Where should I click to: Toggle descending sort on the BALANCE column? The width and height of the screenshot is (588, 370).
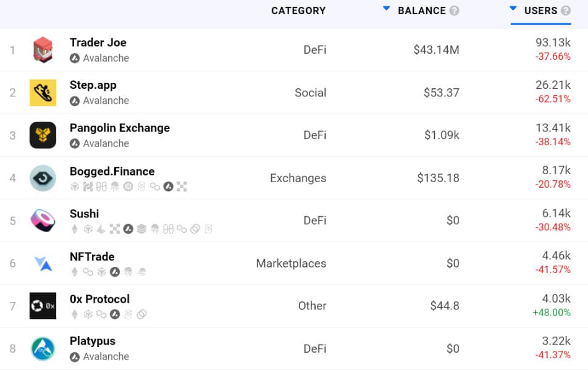(387, 8)
